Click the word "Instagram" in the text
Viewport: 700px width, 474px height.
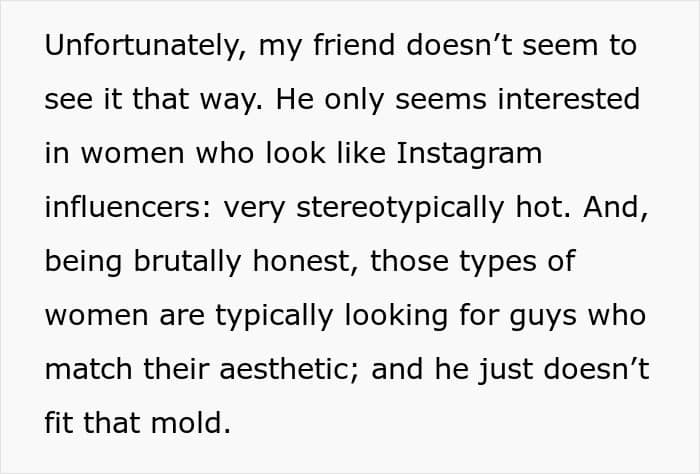(469, 154)
